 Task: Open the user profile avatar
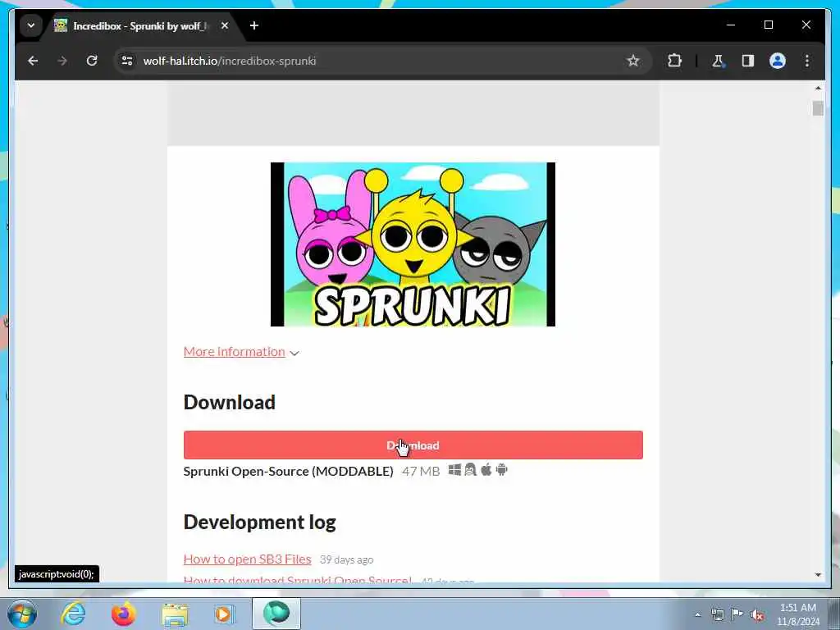(x=778, y=61)
